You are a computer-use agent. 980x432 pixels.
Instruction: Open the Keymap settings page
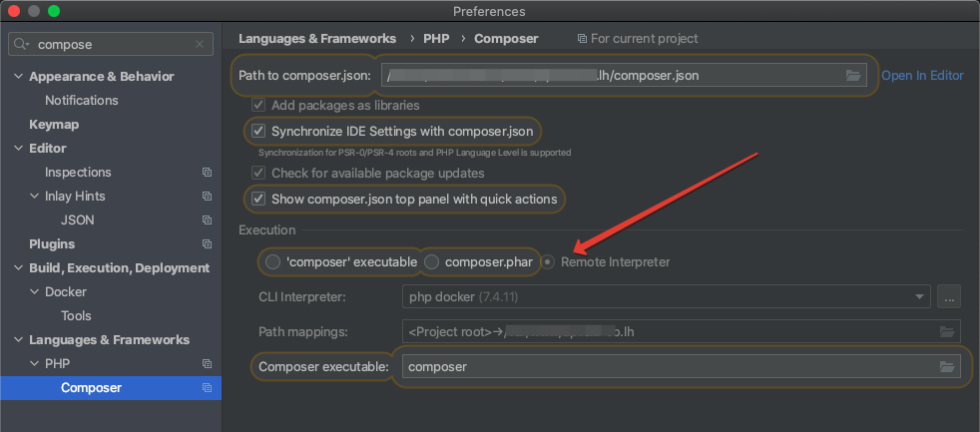coord(54,125)
